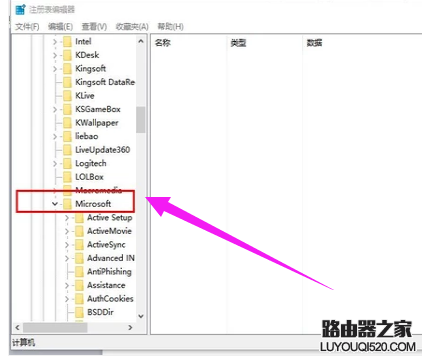Select the AntiPhishing subkey label

tap(109, 272)
